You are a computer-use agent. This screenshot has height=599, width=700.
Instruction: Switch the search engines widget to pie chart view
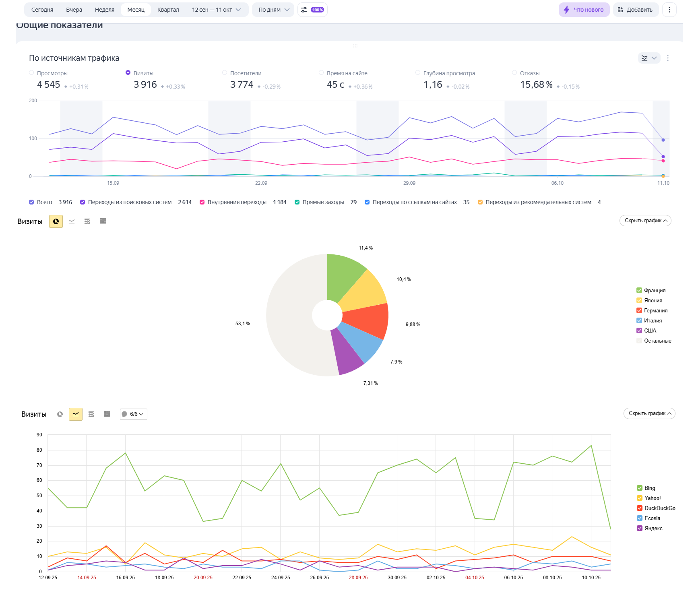[60, 414]
